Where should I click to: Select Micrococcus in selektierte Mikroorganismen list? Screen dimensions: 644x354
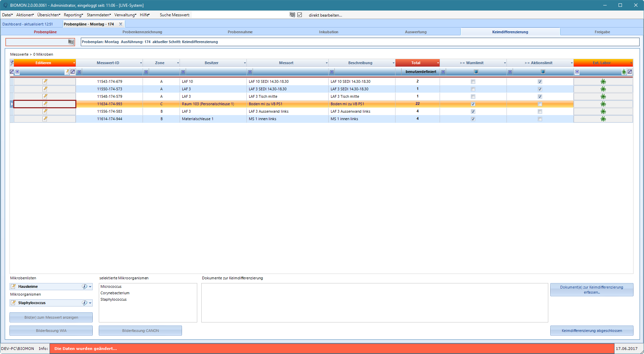click(x=111, y=286)
